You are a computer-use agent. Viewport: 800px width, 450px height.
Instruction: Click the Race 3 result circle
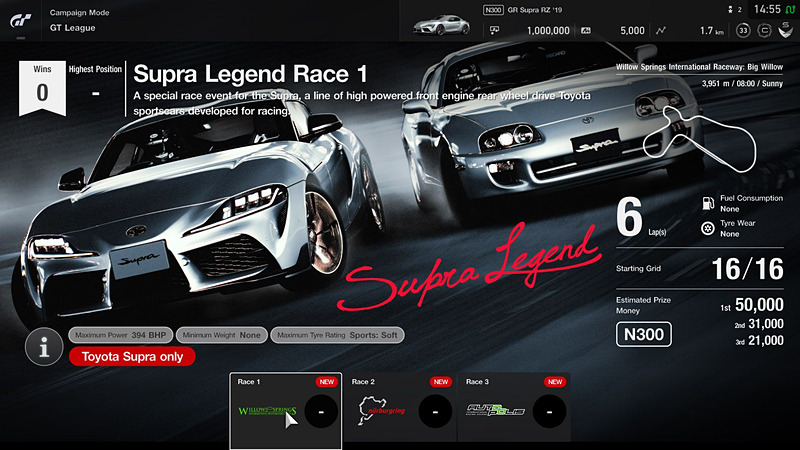point(549,411)
